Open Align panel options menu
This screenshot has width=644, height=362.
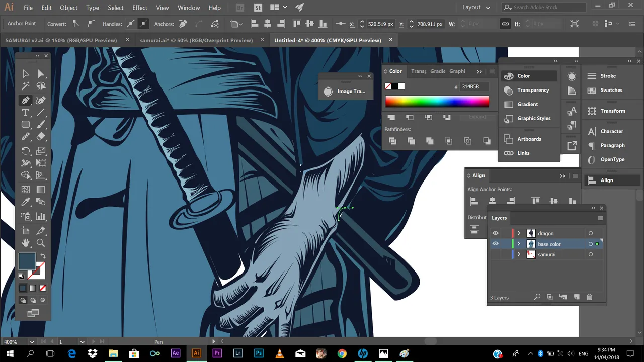(x=575, y=176)
